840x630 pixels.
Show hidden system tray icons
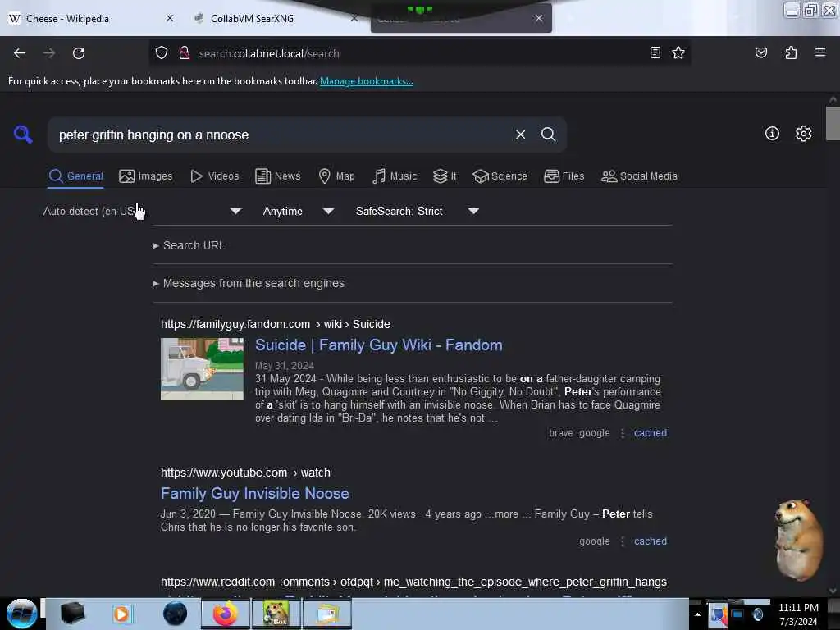tap(697, 614)
